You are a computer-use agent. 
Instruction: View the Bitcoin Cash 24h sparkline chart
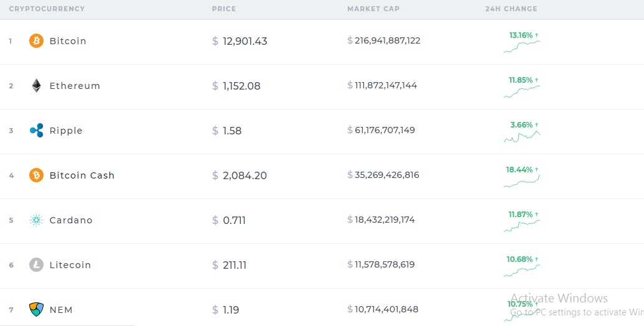point(522,181)
